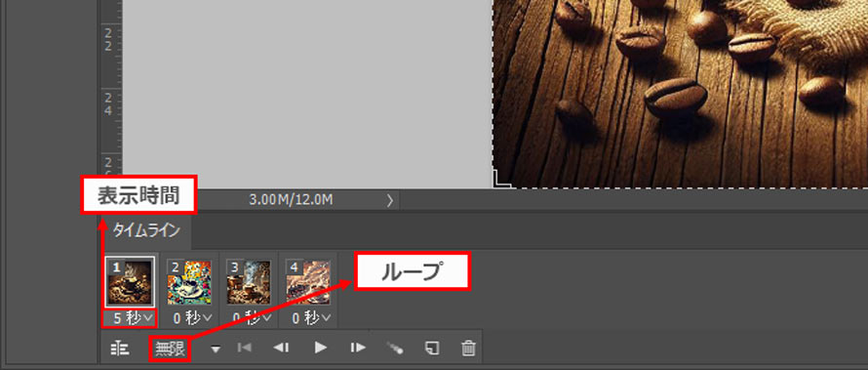Click document size text 3.00M/12.0M
This screenshot has width=868, height=370.
pos(292,200)
